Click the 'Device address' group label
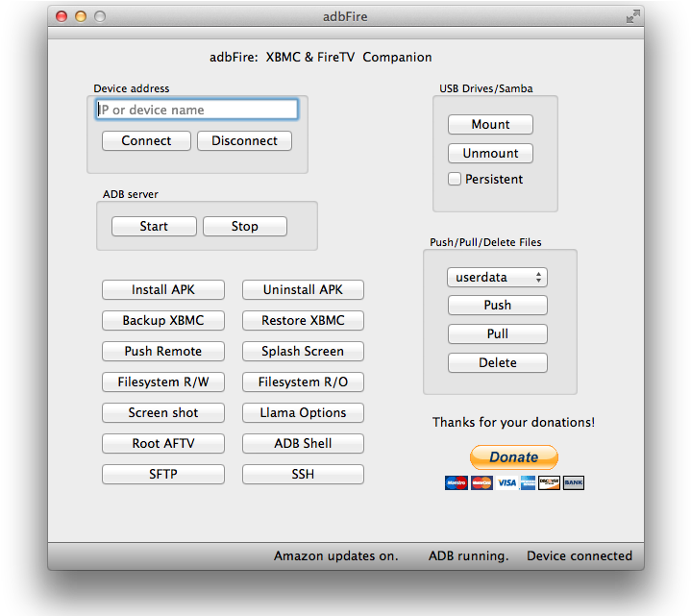 coord(132,88)
